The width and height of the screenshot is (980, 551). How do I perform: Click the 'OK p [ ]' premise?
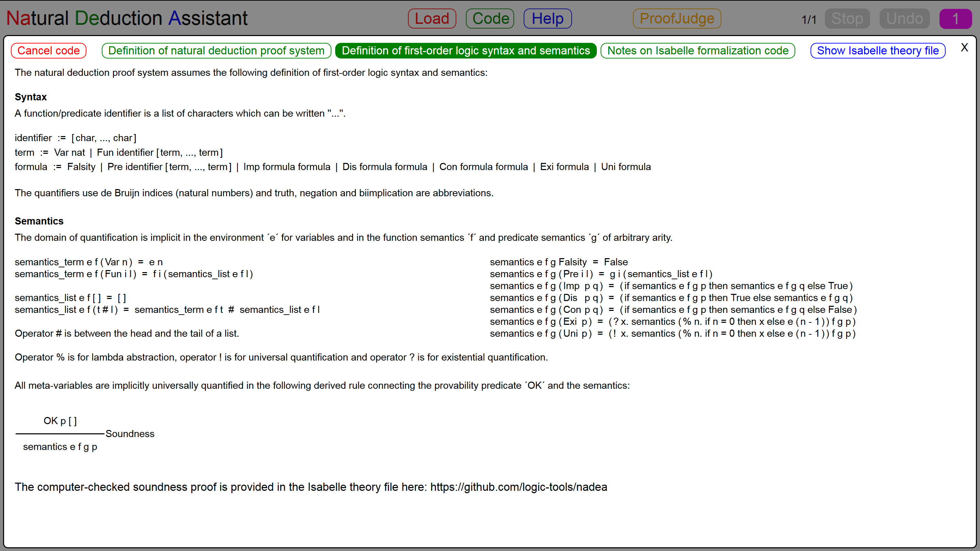pos(60,421)
